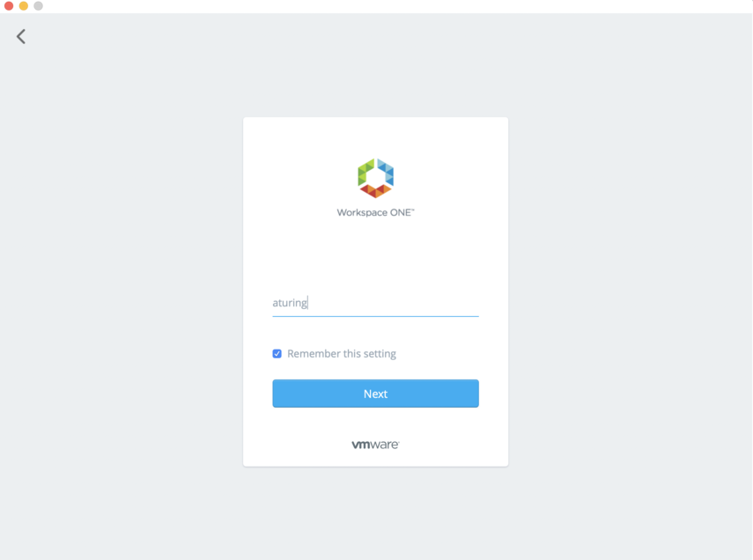Click the grayed-out zoom window button

pos(39,6)
